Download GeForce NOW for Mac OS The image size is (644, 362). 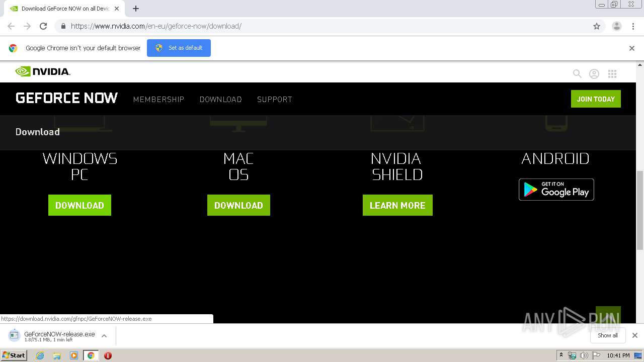(238, 205)
